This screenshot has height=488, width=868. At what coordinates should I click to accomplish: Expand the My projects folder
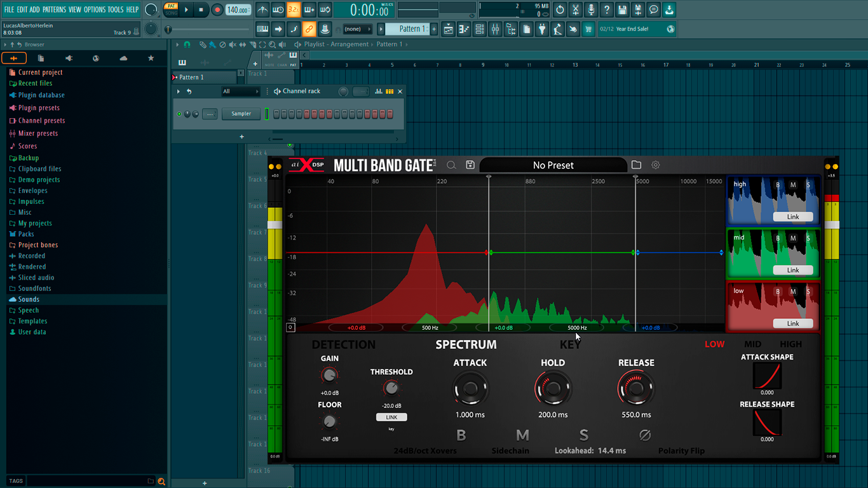click(35, 223)
